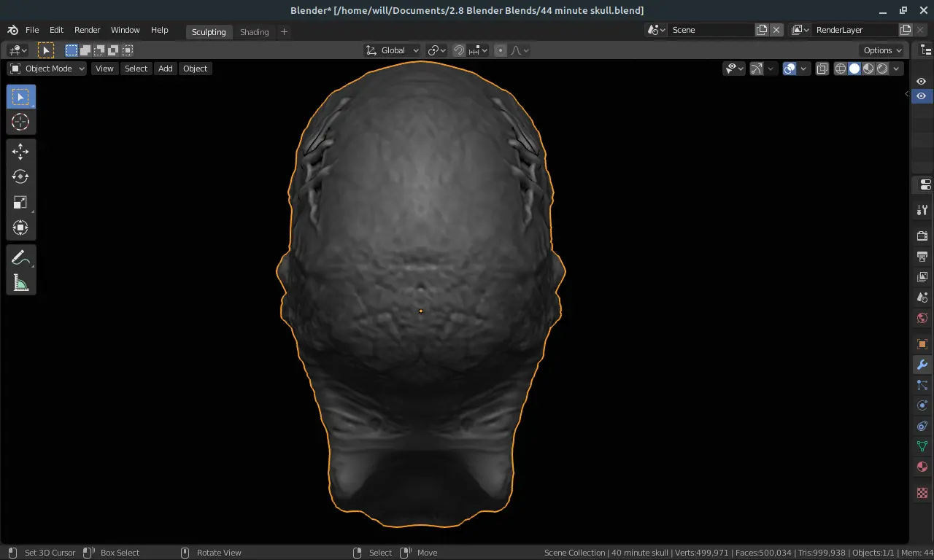Select the Rotate tool

[20, 176]
